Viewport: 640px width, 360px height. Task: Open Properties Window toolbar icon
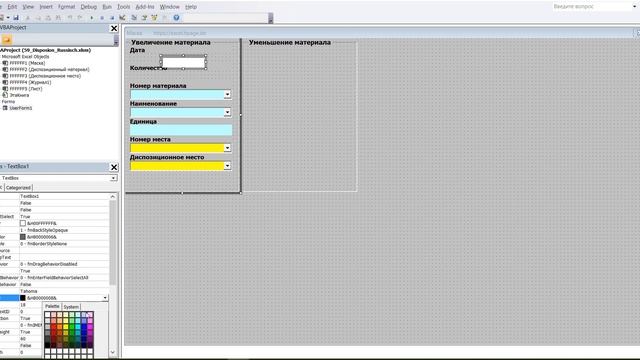pyautogui.click(x=144, y=18)
